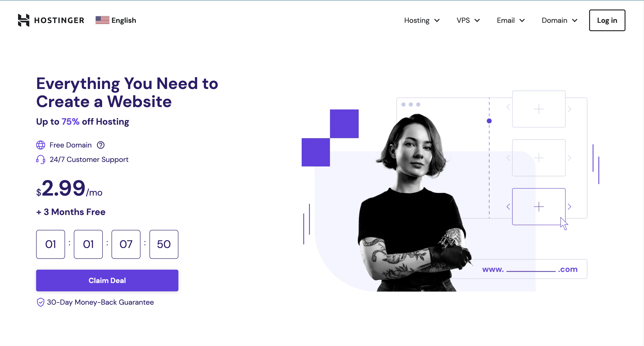
Task: Click the purple dot on the dashed line
Action: 489,121
